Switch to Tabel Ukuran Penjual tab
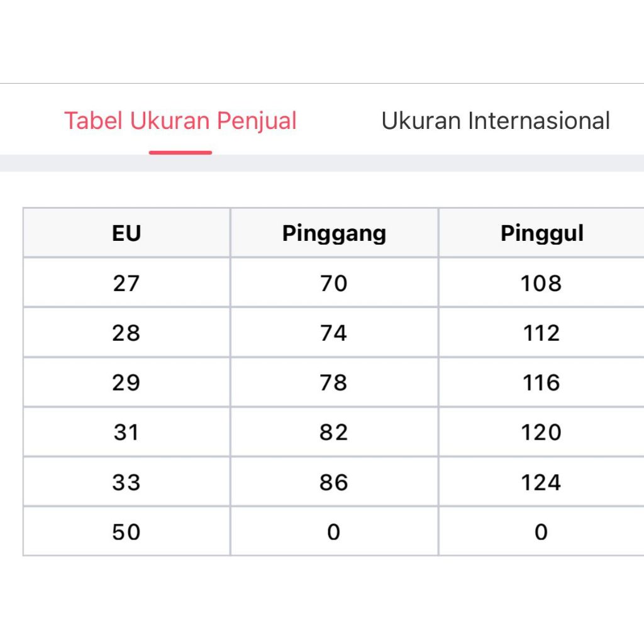644x644 pixels. [x=180, y=121]
